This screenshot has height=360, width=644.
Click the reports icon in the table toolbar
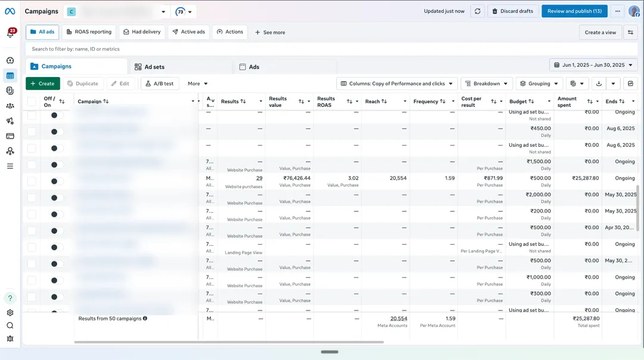[x=577, y=84]
